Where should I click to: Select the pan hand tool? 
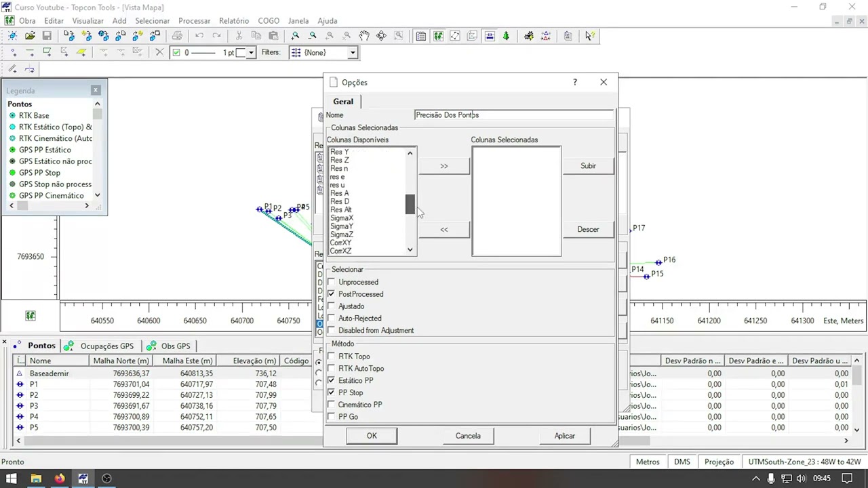(364, 36)
